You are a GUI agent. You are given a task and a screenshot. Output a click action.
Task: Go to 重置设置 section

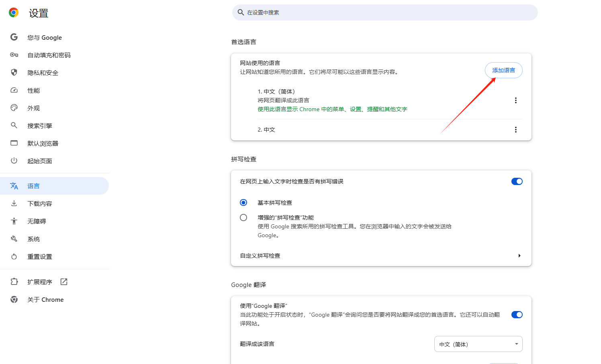click(54, 256)
